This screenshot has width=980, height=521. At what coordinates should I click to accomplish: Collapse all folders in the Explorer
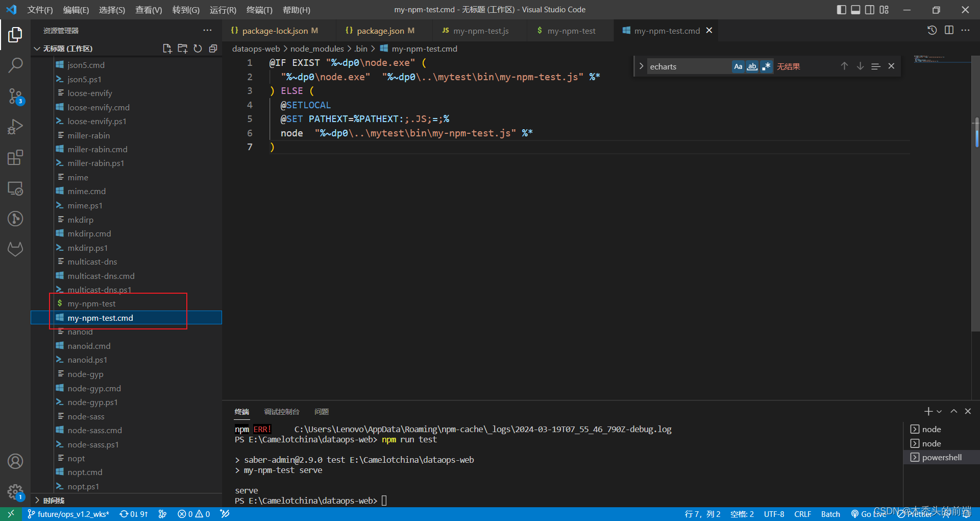click(213, 49)
